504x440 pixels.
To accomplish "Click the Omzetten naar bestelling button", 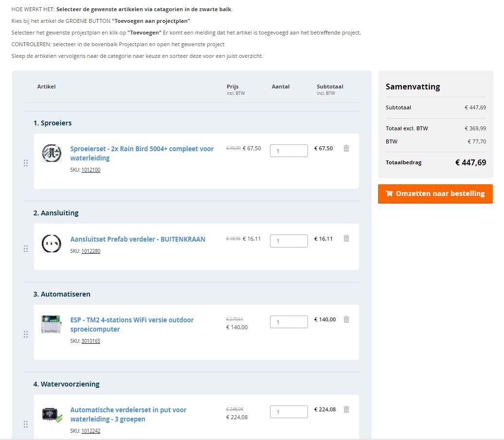I will 435,194.
